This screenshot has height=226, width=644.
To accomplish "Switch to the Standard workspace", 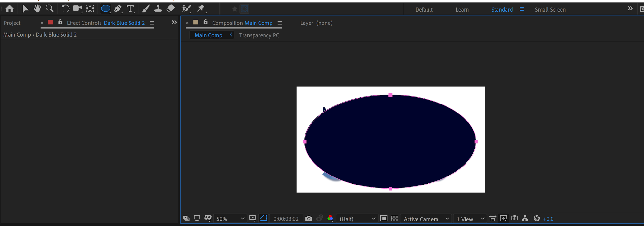I will pos(502,10).
